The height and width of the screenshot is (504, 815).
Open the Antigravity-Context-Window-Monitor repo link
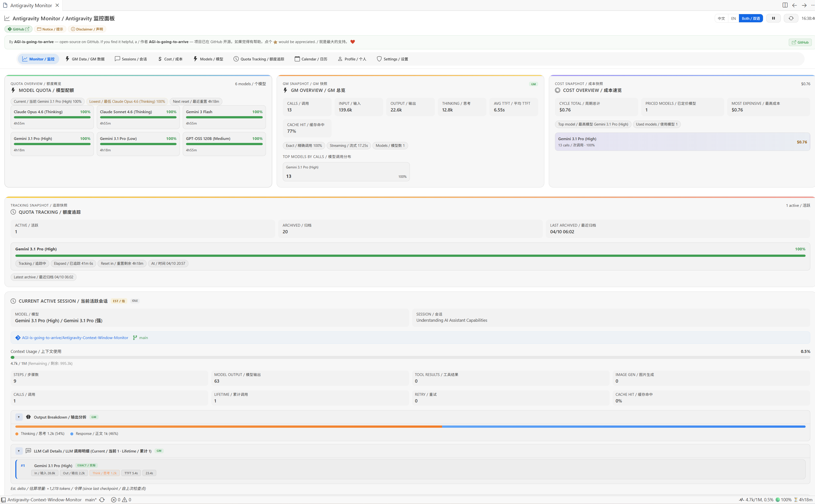pos(75,338)
